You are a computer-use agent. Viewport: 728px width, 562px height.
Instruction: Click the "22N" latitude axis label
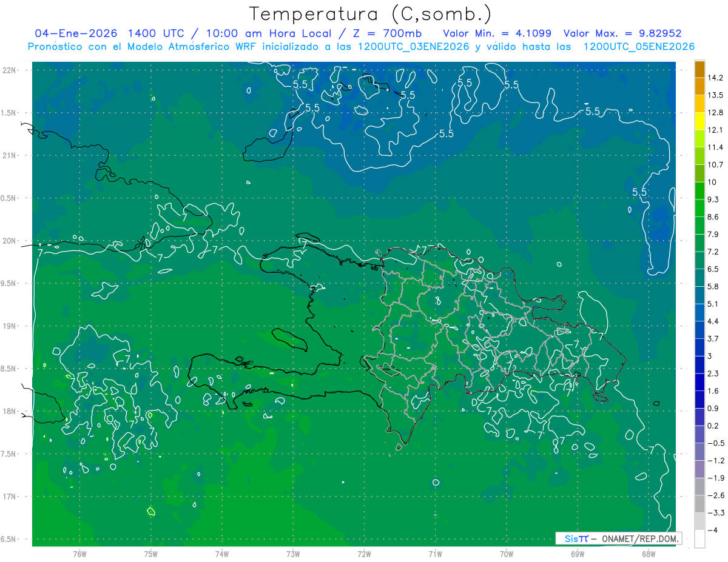coord(10,70)
